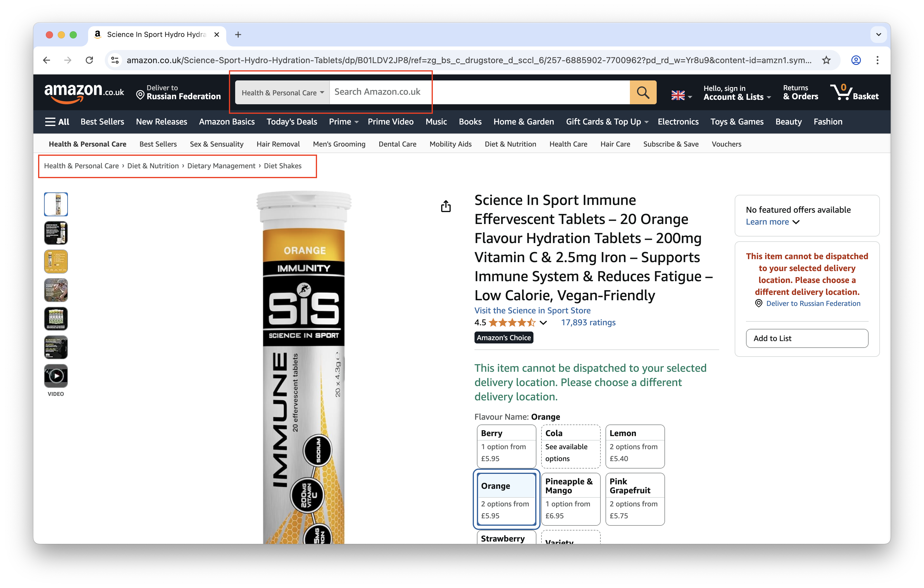Open site information icon in address bar
This screenshot has width=924, height=588.
coord(115,60)
